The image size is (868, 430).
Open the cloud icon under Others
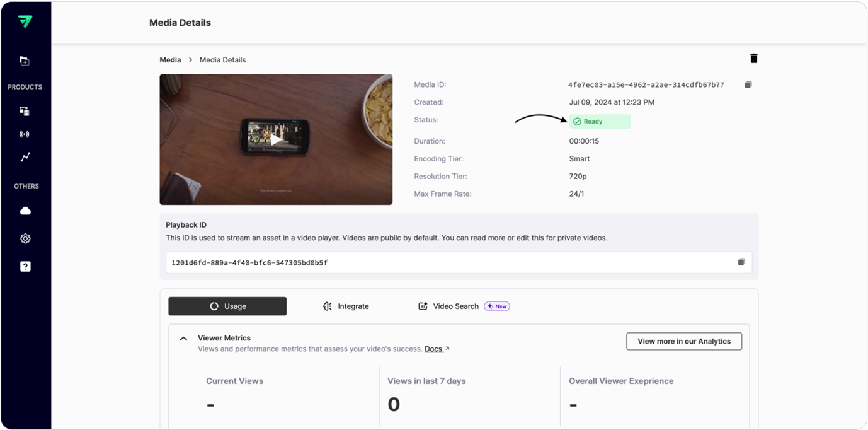(x=25, y=211)
